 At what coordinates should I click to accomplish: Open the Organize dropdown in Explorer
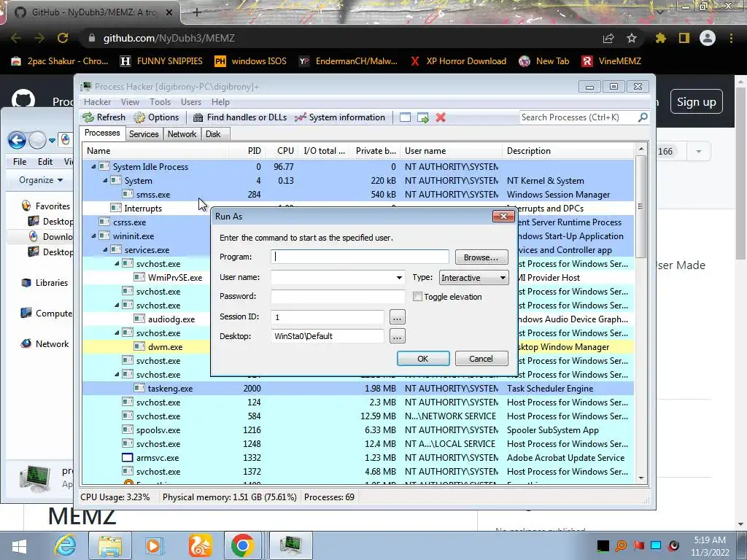pyautogui.click(x=41, y=180)
